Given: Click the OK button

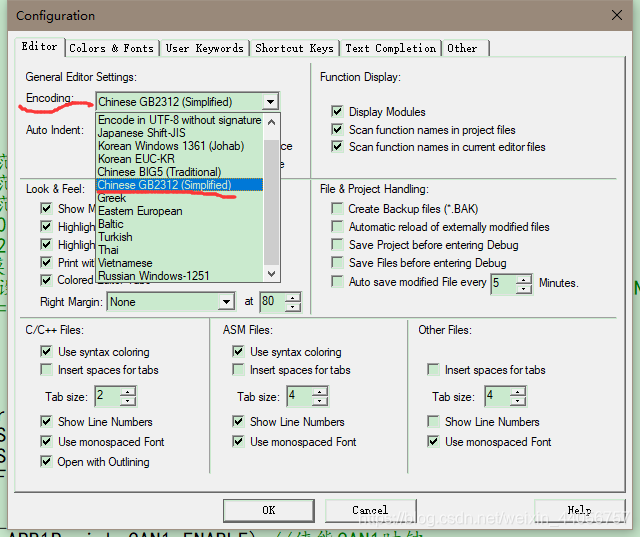Looking at the screenshot, I should coord(269,510).
